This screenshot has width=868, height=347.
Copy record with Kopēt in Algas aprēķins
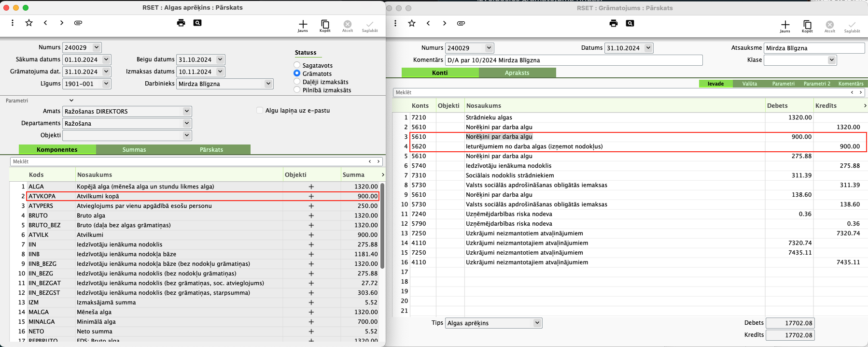coord(325,26)
